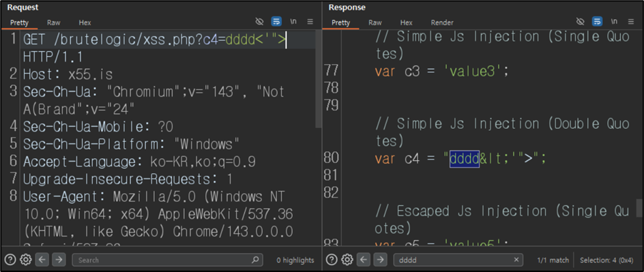The image size is (644, 272).
Task: Select the Response Hex tab
Action: [x=406, y=22]
